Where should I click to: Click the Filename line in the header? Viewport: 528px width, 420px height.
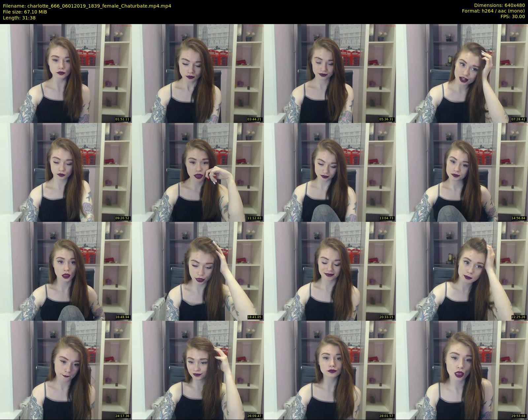(x=87, y=6)
